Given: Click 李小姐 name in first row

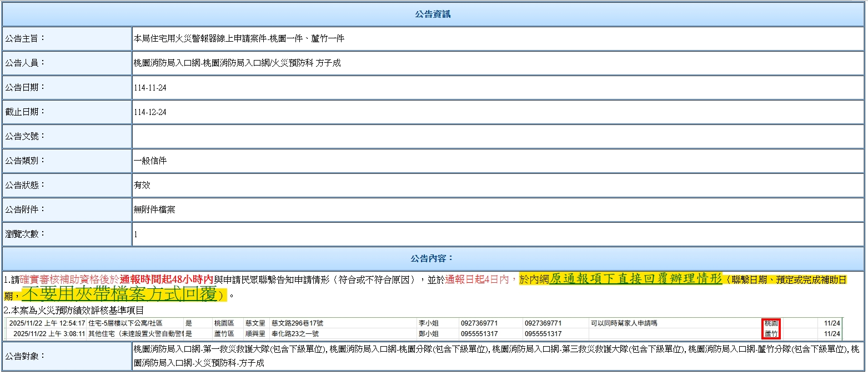Looking at the screenshot, I should tap(429, 323).
